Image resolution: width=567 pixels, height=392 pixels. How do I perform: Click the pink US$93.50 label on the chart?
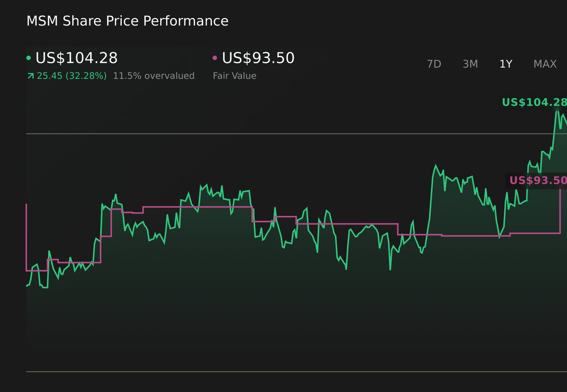tap(538, 181)
